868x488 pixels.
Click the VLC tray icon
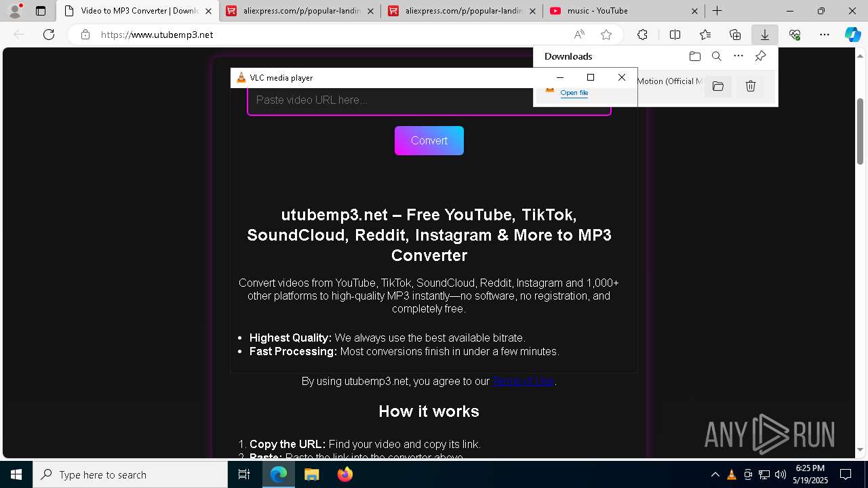[x=732, y=474]
